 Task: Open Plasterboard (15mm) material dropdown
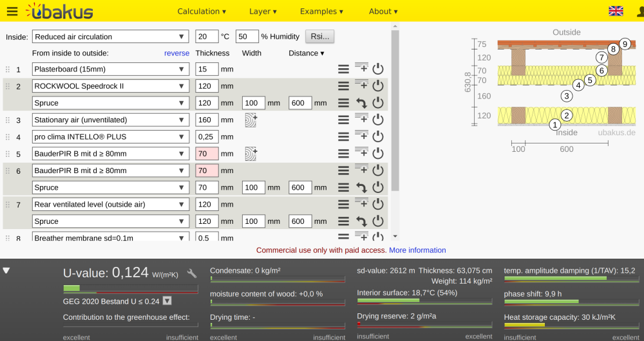click(x=111, y=69)
